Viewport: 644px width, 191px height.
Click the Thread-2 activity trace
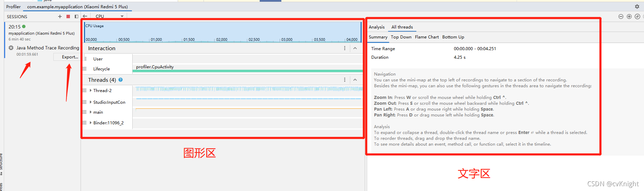tap(249, 89)
